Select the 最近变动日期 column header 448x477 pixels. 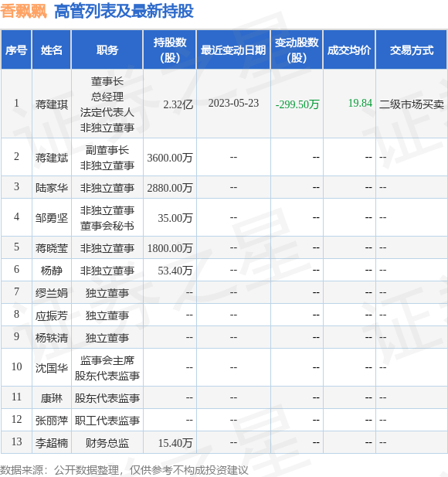(233, 50)
